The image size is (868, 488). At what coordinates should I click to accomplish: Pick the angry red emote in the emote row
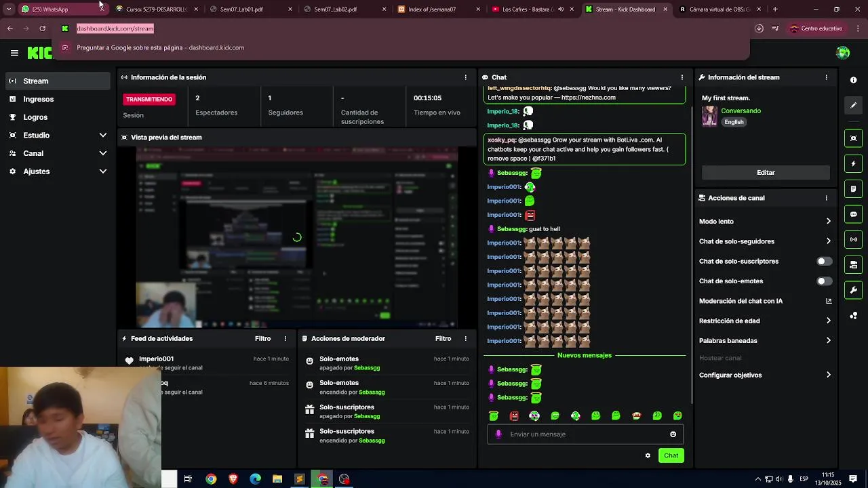click(x=514, y=415)
